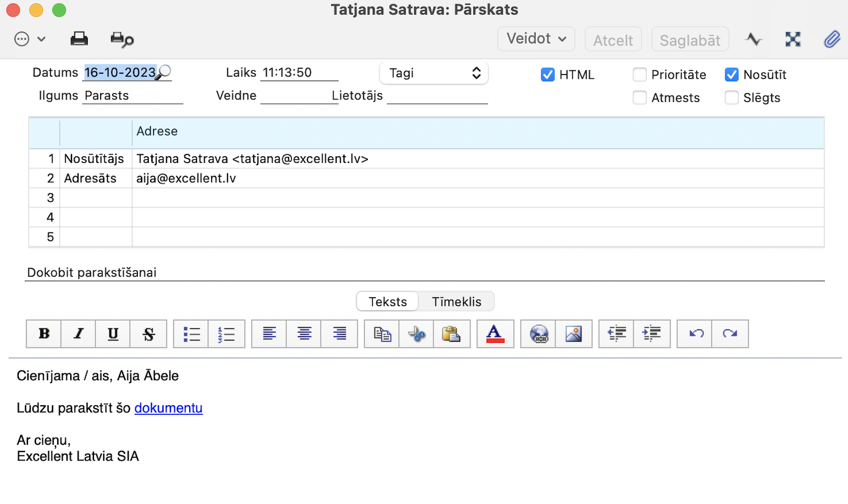Open attachments with the paperclip icon
Image resolution: width=848 pixels, height=504 pixels.
tap(832, 40)
